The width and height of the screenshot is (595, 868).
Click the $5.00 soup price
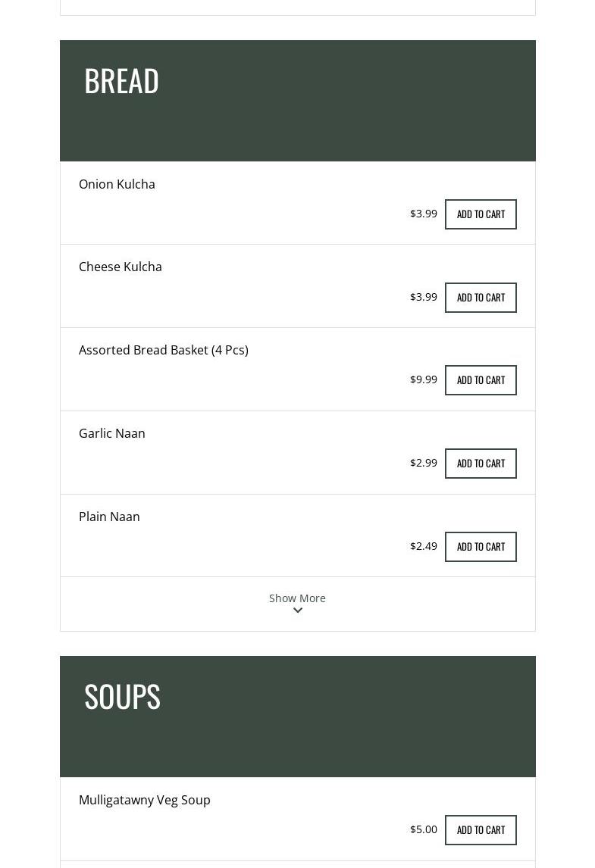click(424, 829)
